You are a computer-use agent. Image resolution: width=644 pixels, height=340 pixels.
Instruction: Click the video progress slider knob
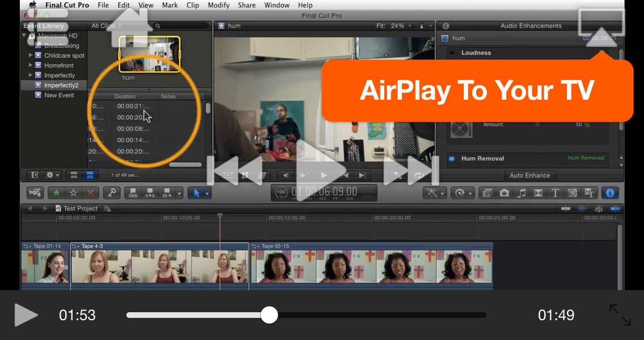269,315
